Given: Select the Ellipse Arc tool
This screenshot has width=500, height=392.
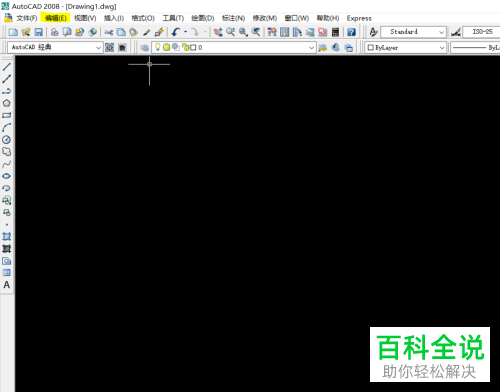Looking at the screenshot, I should pos(7,188).
